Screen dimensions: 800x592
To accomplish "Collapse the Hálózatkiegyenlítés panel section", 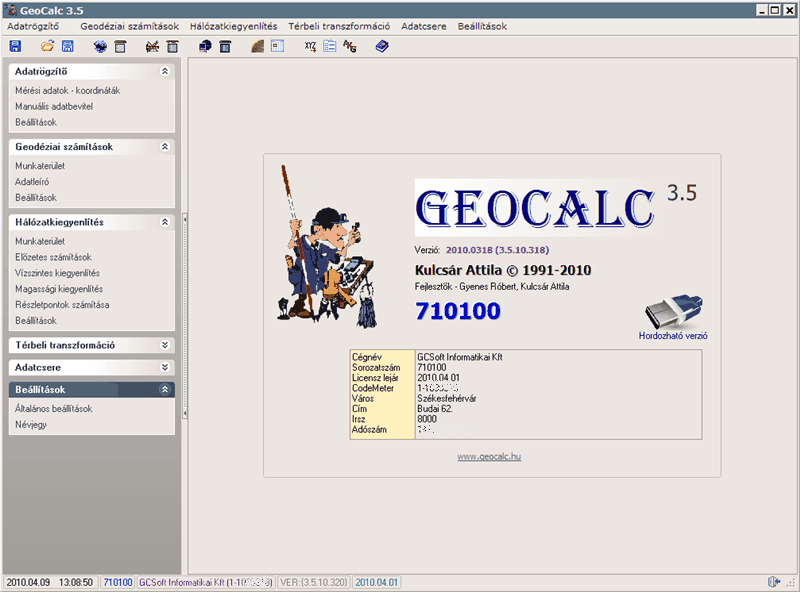I will point(165,222).
